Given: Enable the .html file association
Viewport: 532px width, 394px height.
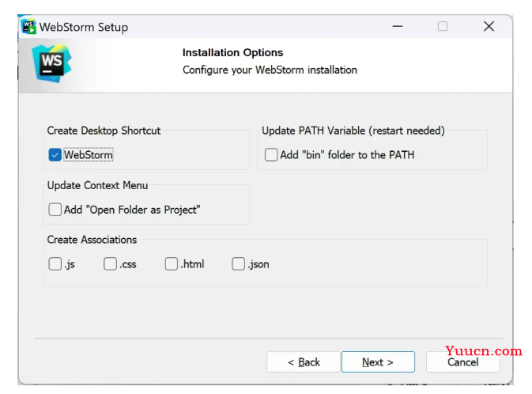Looking at the screenshot, I should coord(171,264).
